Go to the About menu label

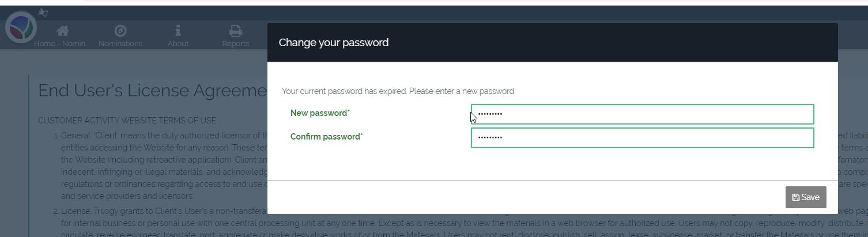pyautogui.click(x=178, y=44)
